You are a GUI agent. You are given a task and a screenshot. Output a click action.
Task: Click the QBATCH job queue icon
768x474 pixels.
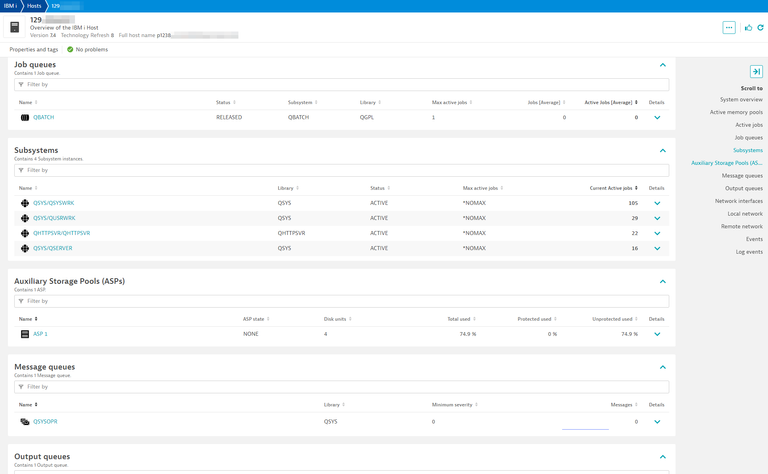coord(25,118)
